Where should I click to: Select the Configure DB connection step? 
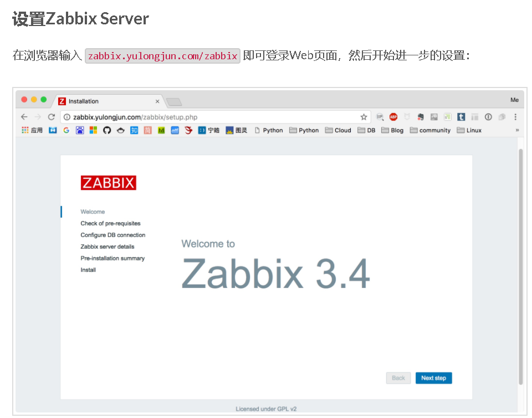pos(113,235)
